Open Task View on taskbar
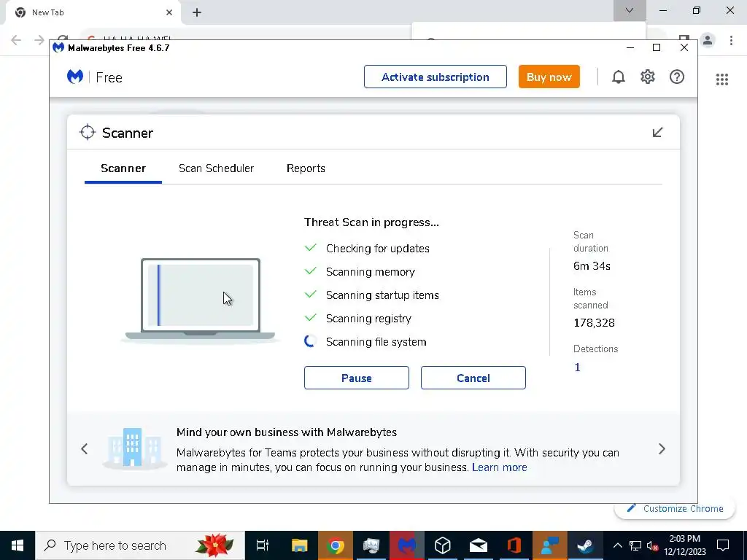Screen dimensions: 747x560 coord(262,545)
